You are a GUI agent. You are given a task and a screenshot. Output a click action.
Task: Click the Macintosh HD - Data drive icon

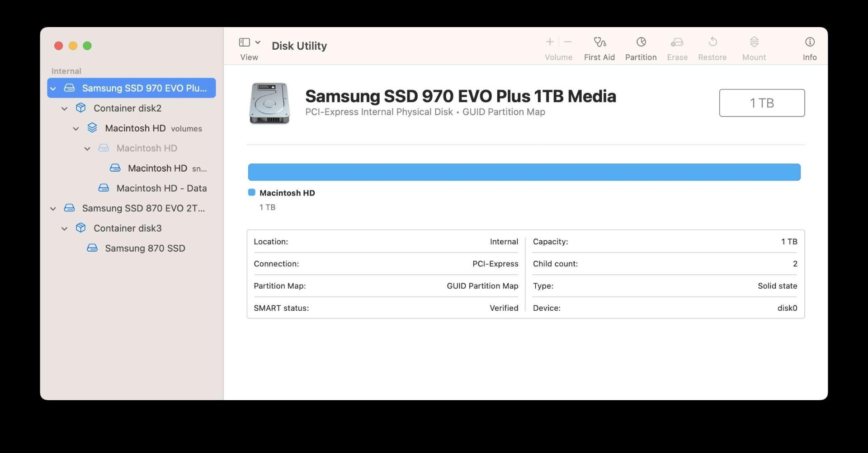104,187
